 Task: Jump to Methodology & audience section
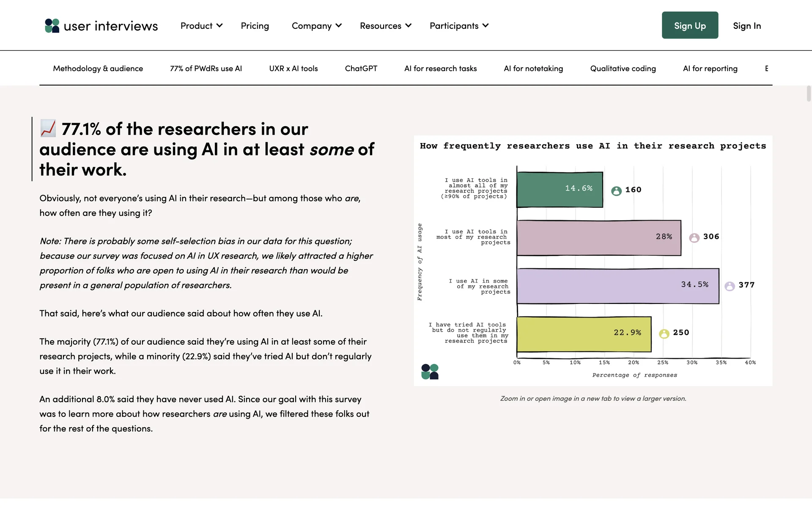(98, 69)
